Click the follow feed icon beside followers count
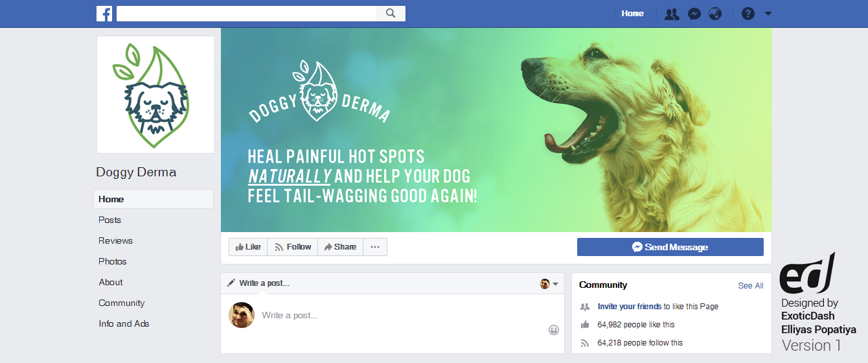Image resolution: width=868 pixels, height=363 pixels. (585, 343)
